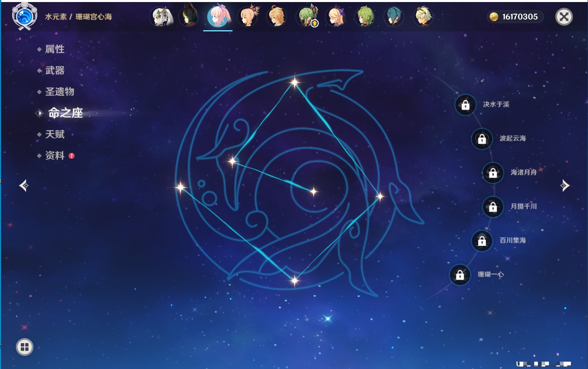Switch to the green-haired Collei avatar
This screenshot has height=369, width=588.
click(365, 16)
